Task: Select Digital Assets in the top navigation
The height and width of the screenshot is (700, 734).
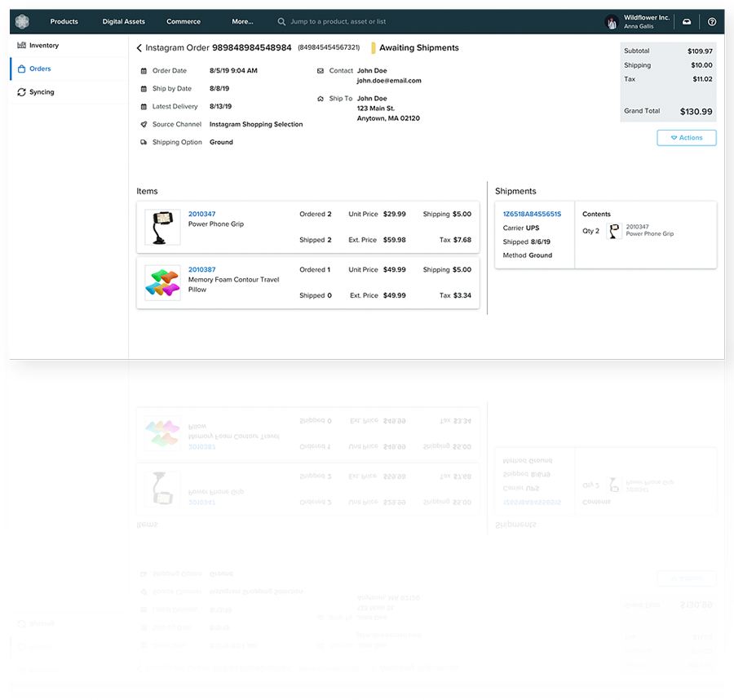Action: (x=122, y=22)
